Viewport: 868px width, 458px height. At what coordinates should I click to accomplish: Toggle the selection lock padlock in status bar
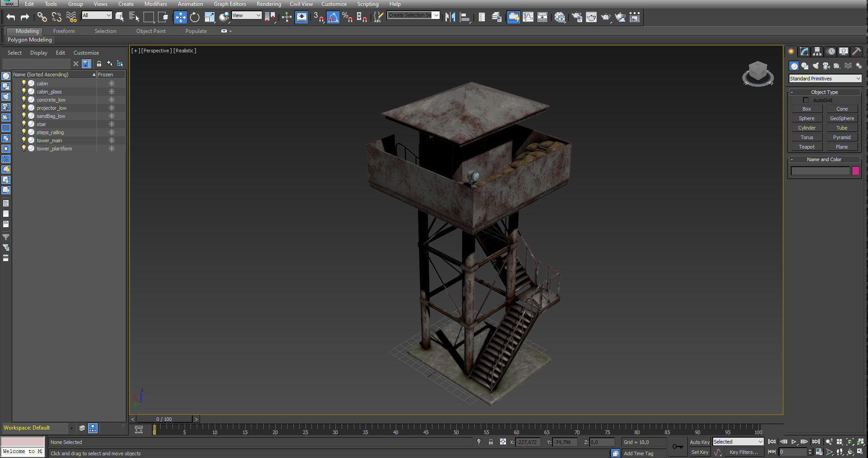point(491,442)
